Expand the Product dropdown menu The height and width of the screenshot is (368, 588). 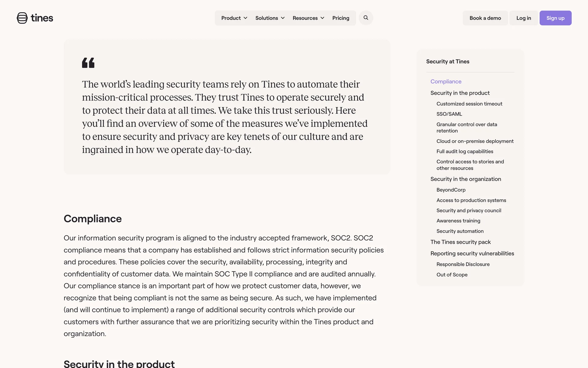(x=234, y=18)
